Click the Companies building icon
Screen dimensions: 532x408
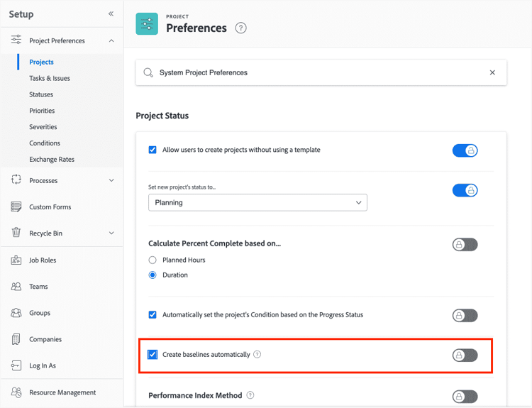click(x=16, y=339)
